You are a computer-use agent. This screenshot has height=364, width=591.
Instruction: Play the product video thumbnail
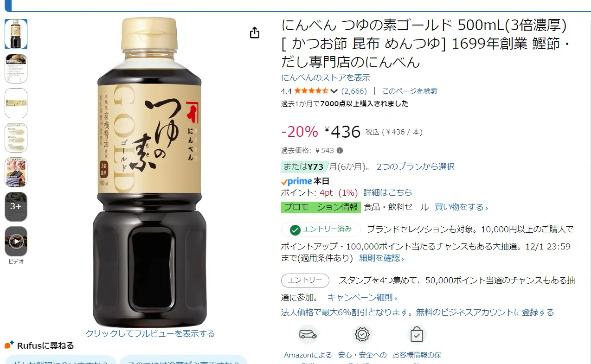click(16, 241)
